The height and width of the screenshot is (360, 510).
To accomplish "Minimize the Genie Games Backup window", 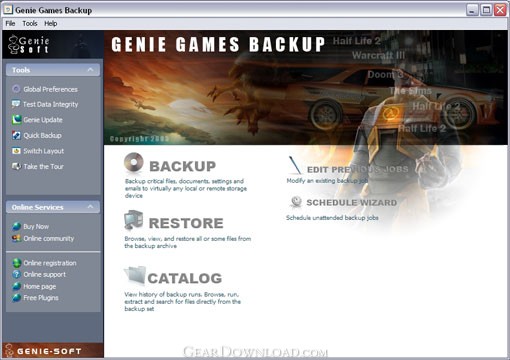I will pos(472,10).
